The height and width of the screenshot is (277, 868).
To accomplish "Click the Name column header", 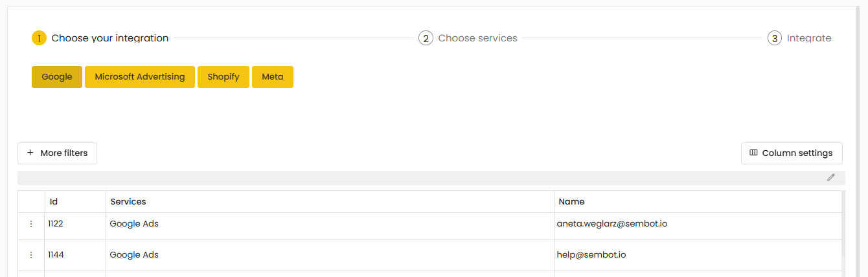I will (x=571, y=202).
